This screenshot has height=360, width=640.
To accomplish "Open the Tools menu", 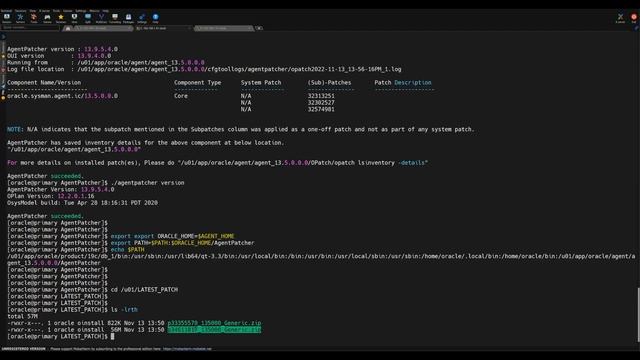I will coord(56,11).
